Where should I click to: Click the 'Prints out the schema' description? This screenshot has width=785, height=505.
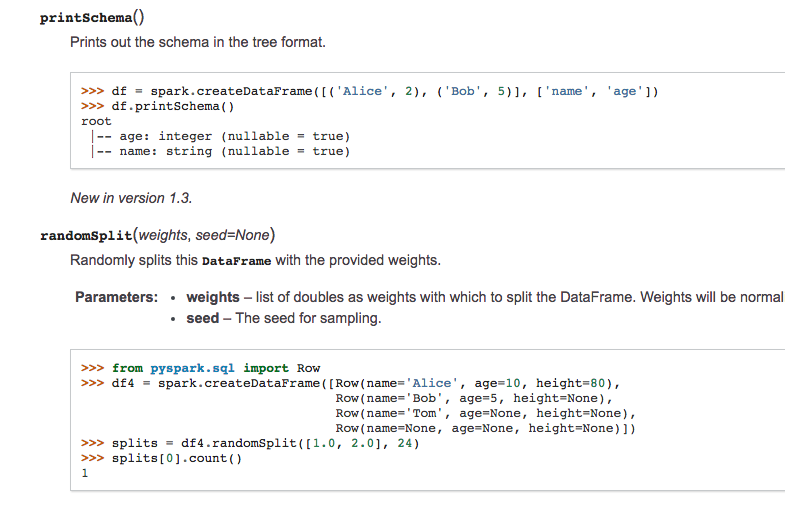pyautogui.click(x=197, y=43)
